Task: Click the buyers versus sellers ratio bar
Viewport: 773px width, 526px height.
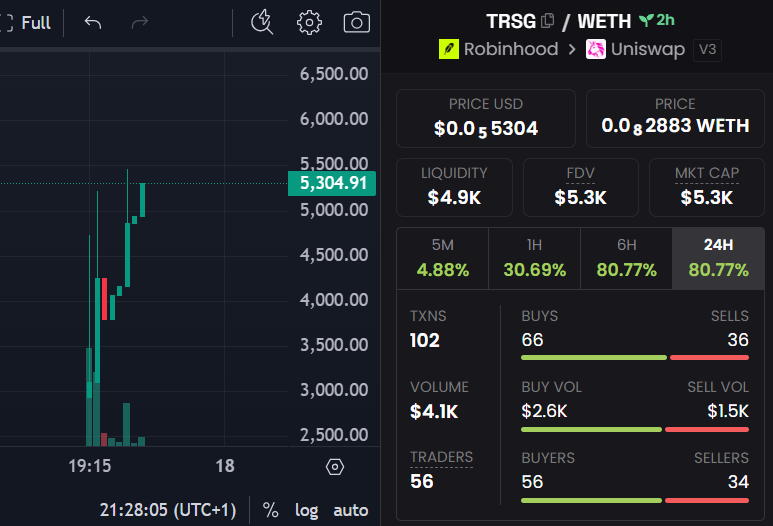Action: [x=635, y=500]
